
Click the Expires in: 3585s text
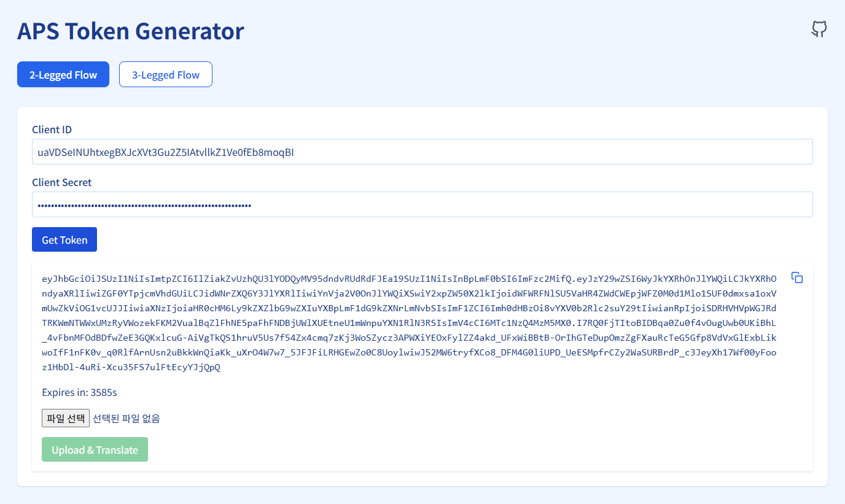tap(79, 392)
